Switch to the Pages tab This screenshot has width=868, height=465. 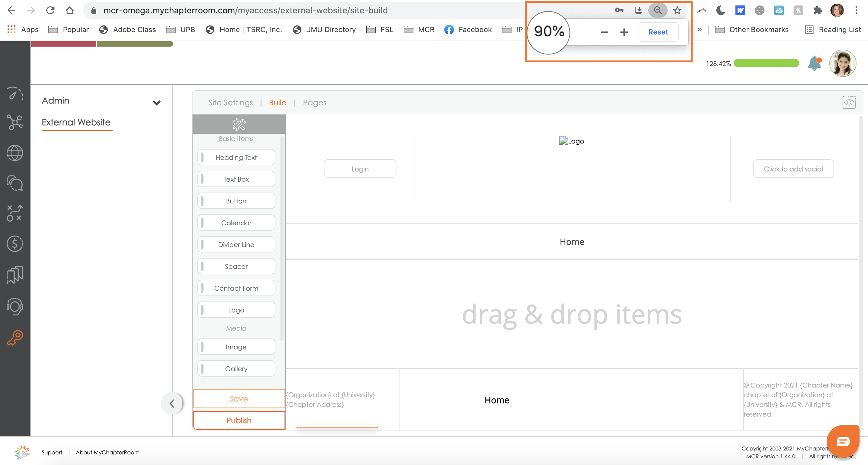314,102
